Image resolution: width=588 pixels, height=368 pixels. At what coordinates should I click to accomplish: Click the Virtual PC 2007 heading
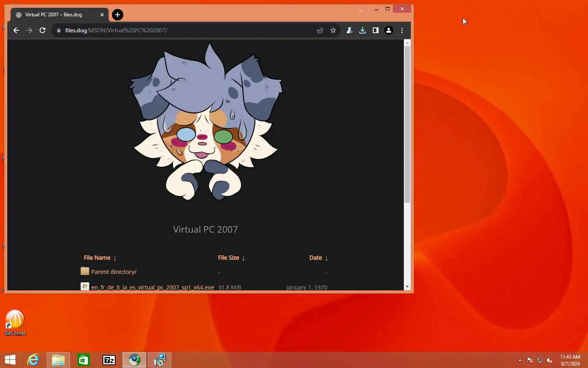[205, 229]
